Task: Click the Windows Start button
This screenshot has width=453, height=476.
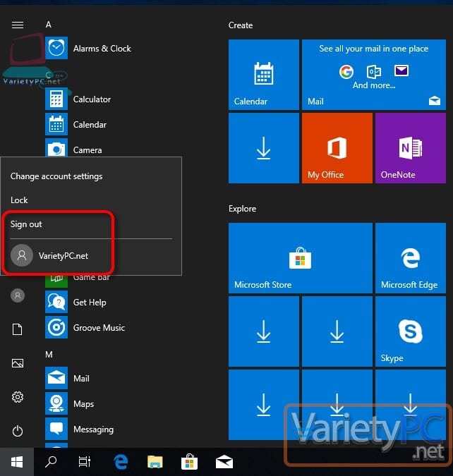Action: 17,462
